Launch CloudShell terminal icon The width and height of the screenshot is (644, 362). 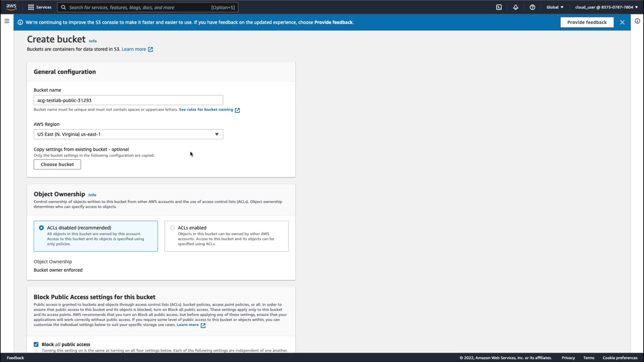pyautogui.click(x=499, y=7)
